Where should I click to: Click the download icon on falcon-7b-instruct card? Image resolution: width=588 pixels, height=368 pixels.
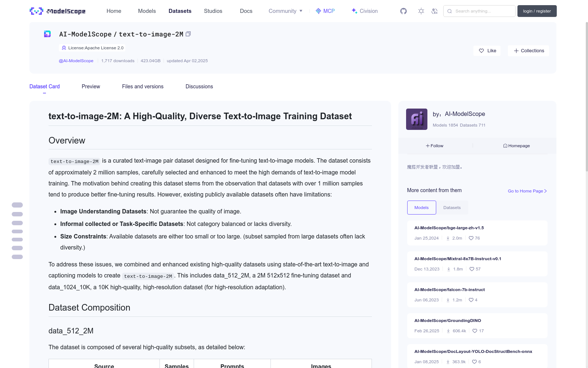pyautogui.click(x=448, y=300)
